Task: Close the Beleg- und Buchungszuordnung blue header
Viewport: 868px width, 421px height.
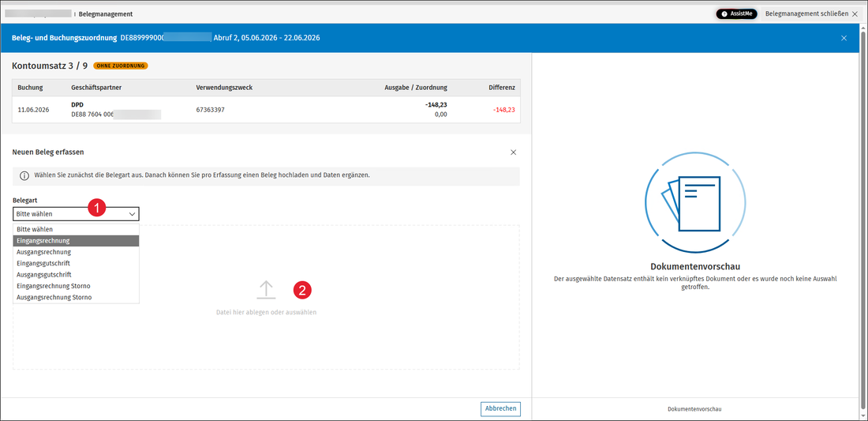Action: 844,38
